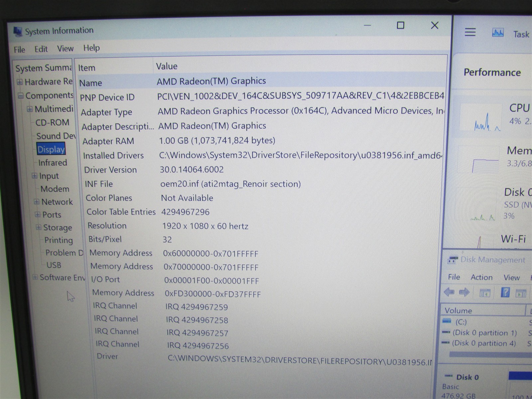The image size is (532, 399).
Task: Open View menu in Disk Management
Action: 511,278
